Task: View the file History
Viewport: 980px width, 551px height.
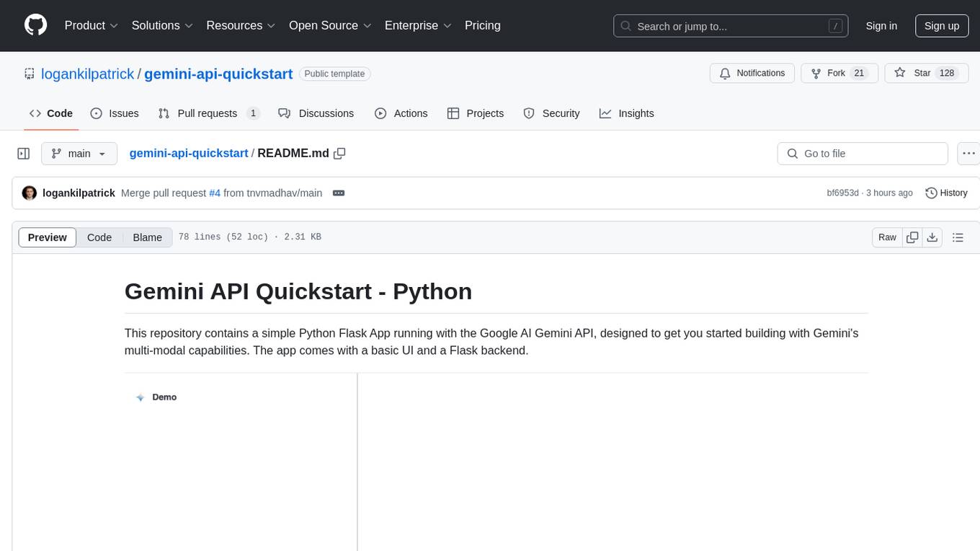Action: (946, 193)
